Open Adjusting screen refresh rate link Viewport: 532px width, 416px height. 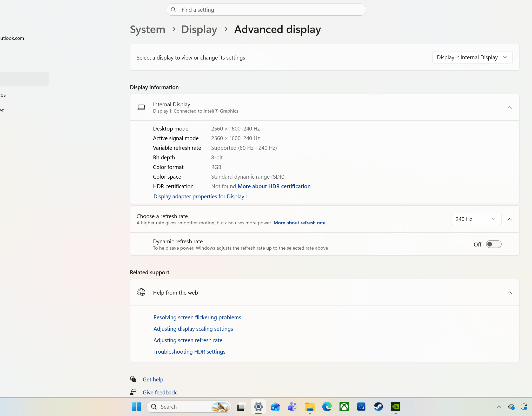[188, 340]
